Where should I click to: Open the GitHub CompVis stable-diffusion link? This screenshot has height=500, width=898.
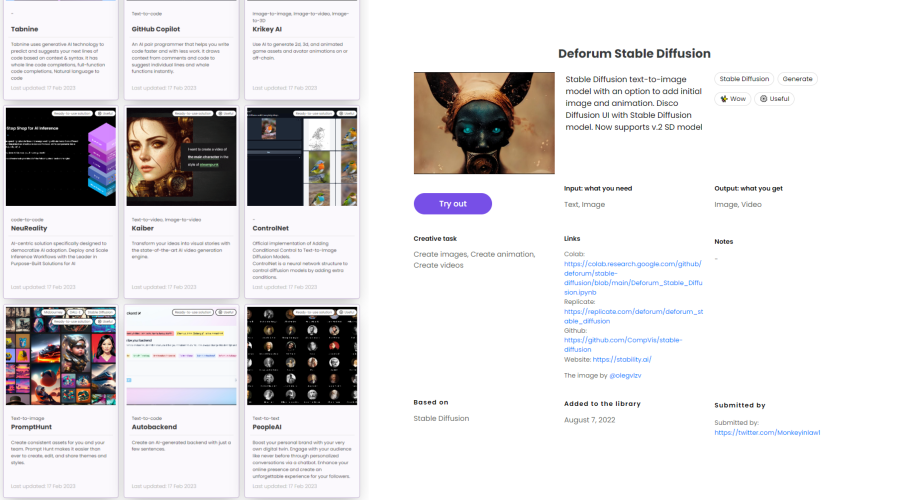[623, 345]
